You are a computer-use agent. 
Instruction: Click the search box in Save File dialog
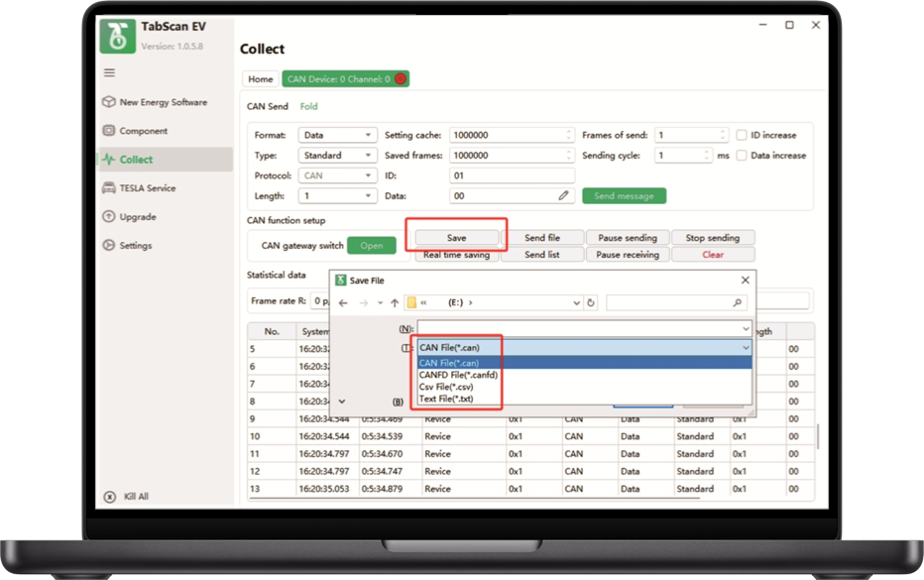pyautogui.click(x=676, y=302)
